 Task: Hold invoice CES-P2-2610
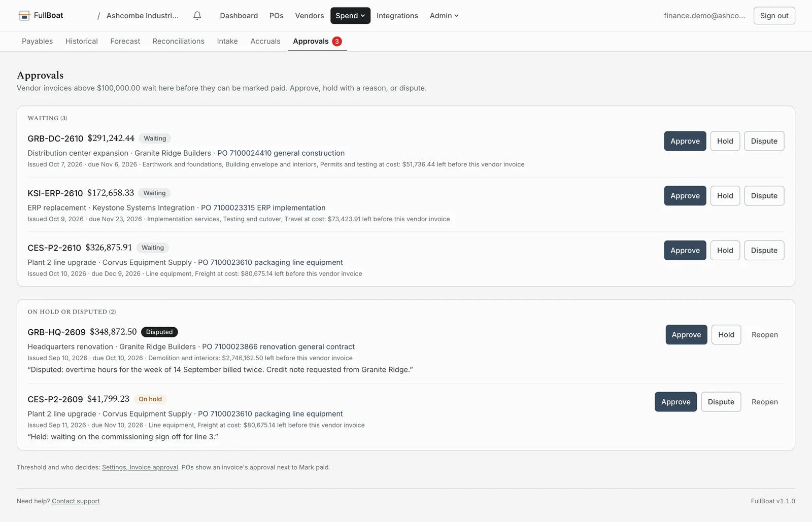(725, 251)
